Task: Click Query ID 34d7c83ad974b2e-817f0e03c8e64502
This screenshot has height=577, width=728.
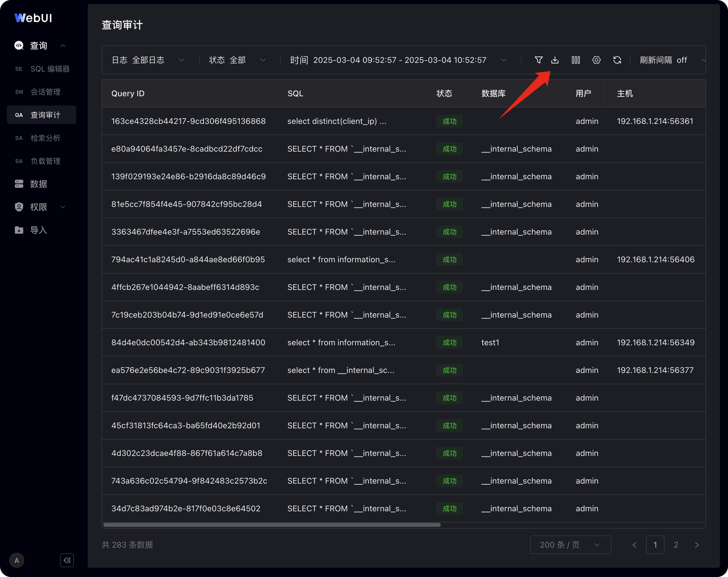Action: tap(186, 508)
